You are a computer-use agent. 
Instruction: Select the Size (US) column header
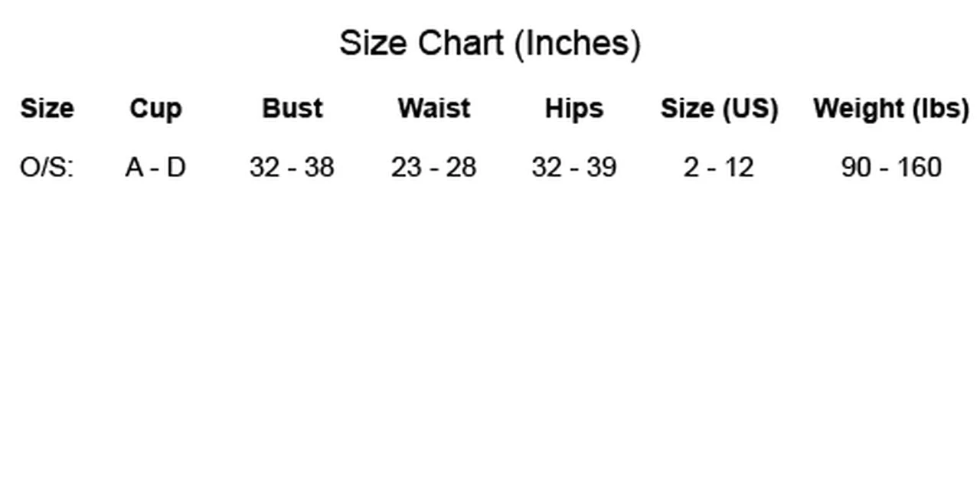pyautogui.click(x=719, y=109)
